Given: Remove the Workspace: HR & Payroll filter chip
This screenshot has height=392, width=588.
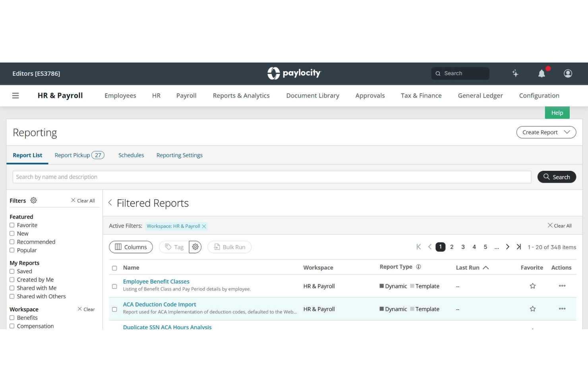Looking at the screenshot, I should (x=204, y=226).
